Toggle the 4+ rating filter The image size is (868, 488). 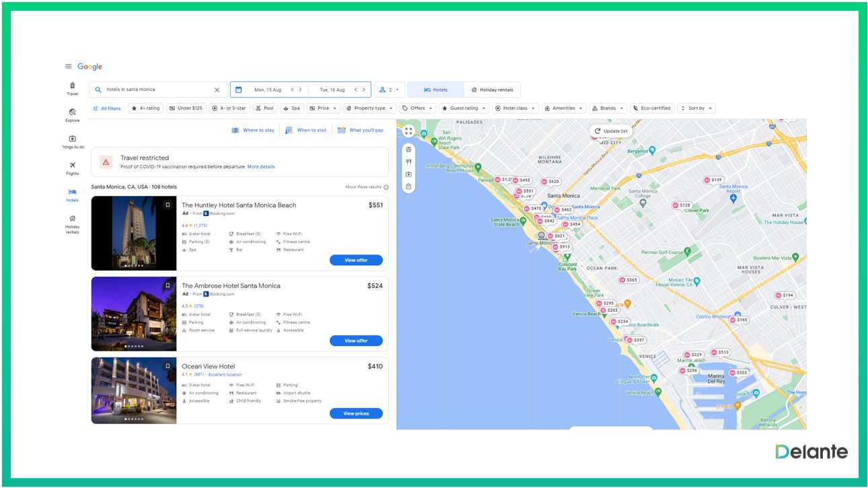(x=145, y=108)
